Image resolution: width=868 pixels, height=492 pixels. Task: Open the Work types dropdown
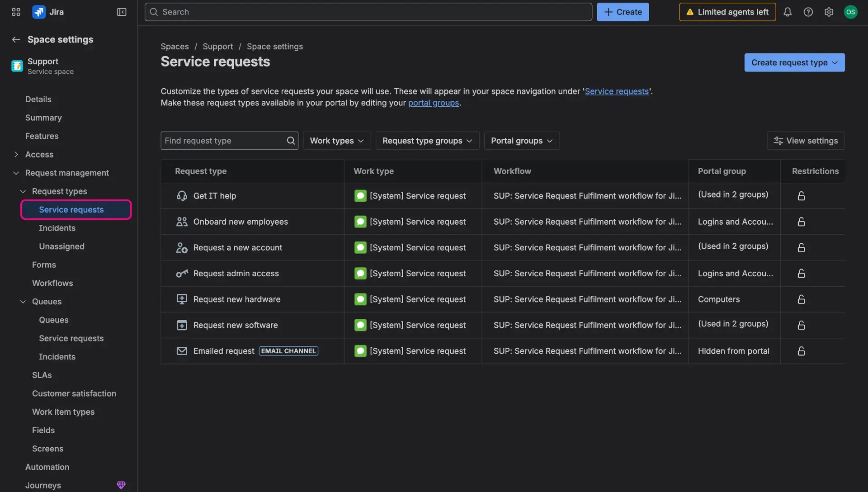click(336, 141)
